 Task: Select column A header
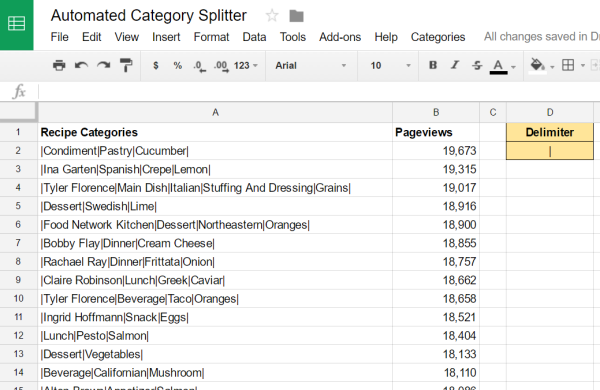[x=215, y=112]
